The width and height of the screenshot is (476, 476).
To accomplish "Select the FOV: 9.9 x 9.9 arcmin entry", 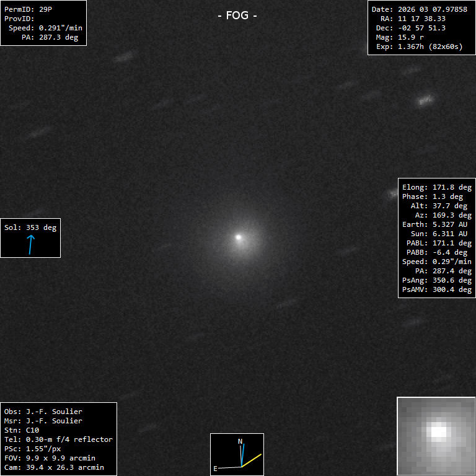I will pyautogui.click(x=50, y=458).
